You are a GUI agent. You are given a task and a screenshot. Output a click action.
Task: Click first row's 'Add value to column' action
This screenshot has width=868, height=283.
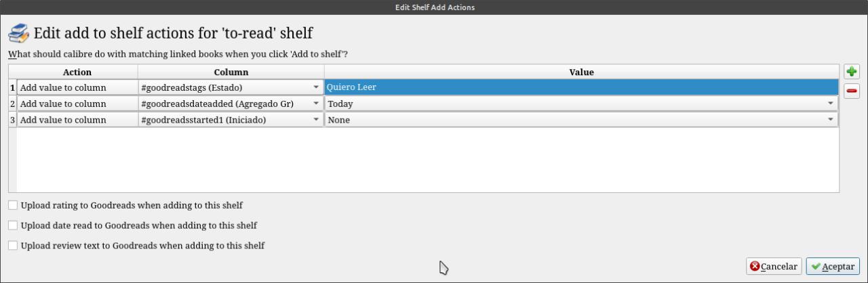pos(77,87)
